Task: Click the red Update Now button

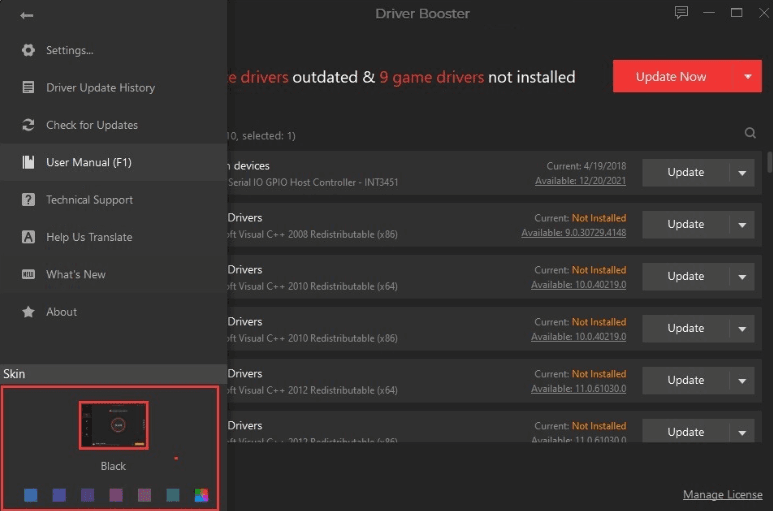Action: 671,76
